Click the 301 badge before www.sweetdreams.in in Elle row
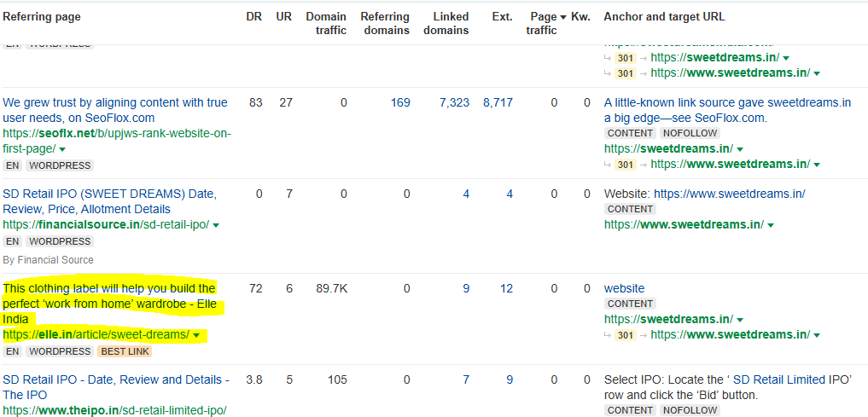Viewport: 868px width, 417px height. point(625,335)
